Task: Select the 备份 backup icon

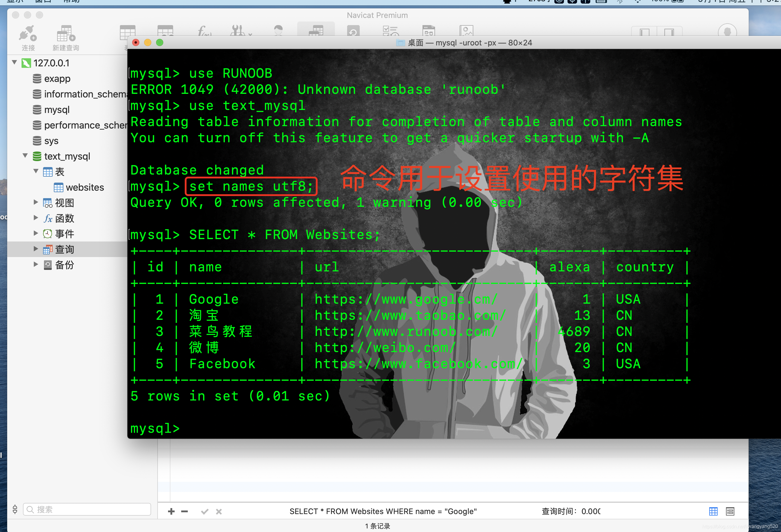Action: click(x=48, y=265)
